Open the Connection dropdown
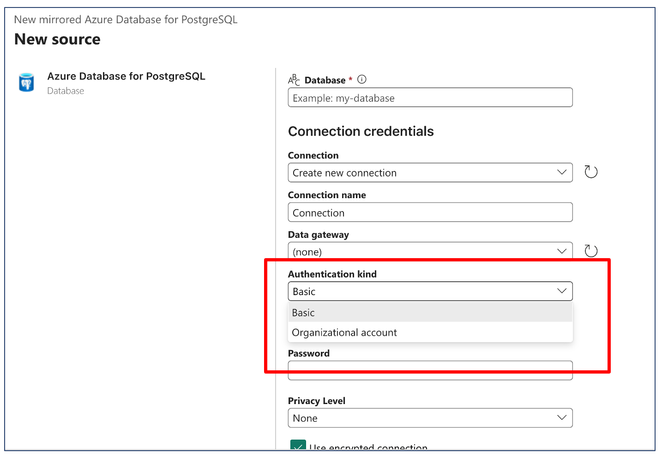 (x=430, y=173)
